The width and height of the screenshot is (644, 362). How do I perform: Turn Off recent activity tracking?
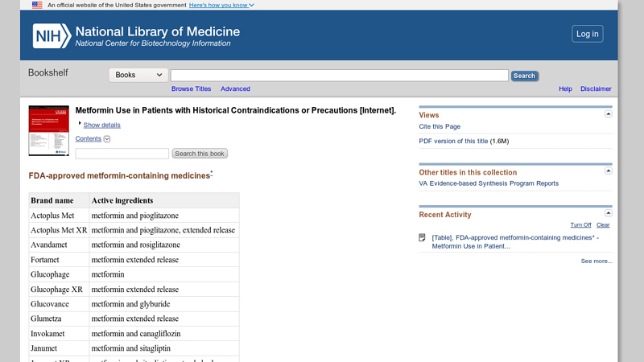click(580, 225)
